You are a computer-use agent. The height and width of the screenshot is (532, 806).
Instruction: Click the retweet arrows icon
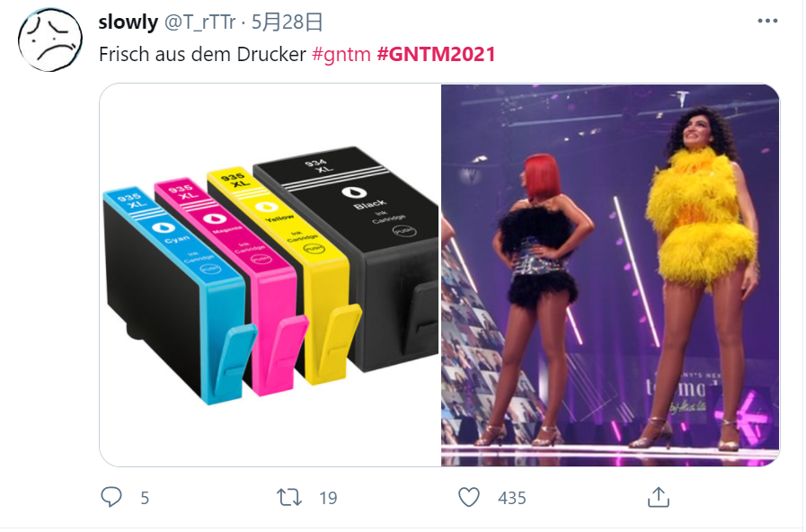pyautogui.click(x=289, y=498)
